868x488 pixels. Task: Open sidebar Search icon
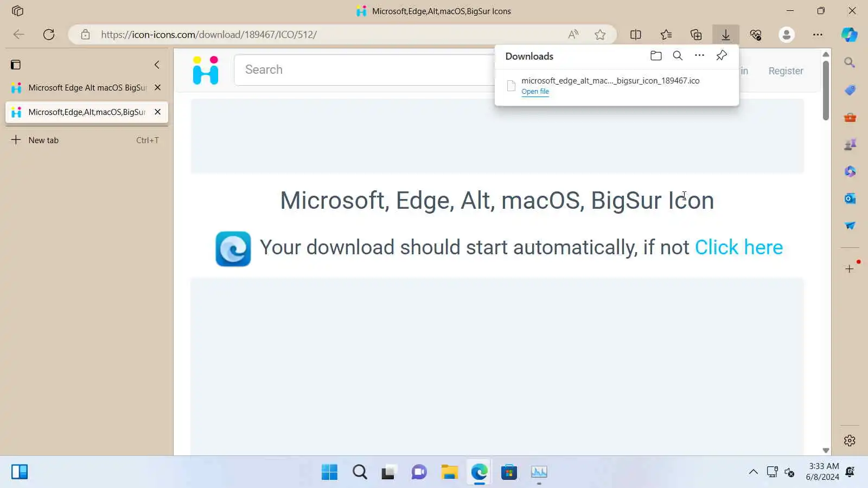point(850,63)
